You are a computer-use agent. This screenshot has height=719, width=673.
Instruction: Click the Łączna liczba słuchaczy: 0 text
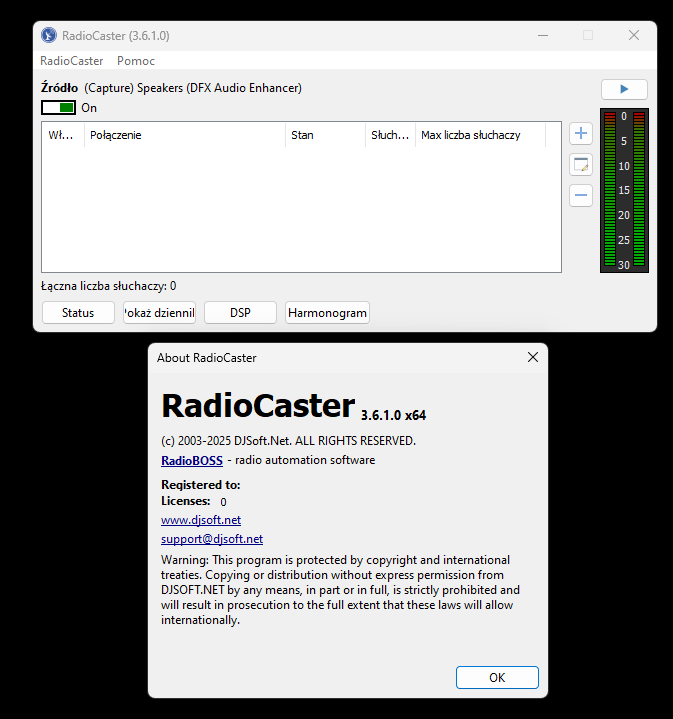[109, 286]
